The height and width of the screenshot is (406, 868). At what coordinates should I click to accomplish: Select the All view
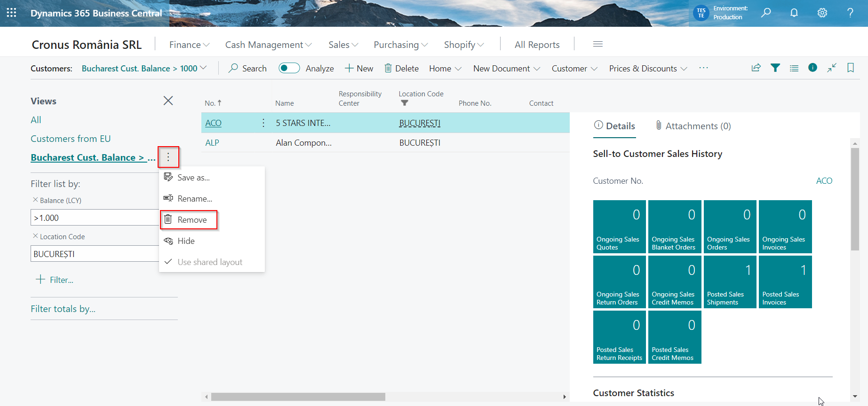point(36,119)
